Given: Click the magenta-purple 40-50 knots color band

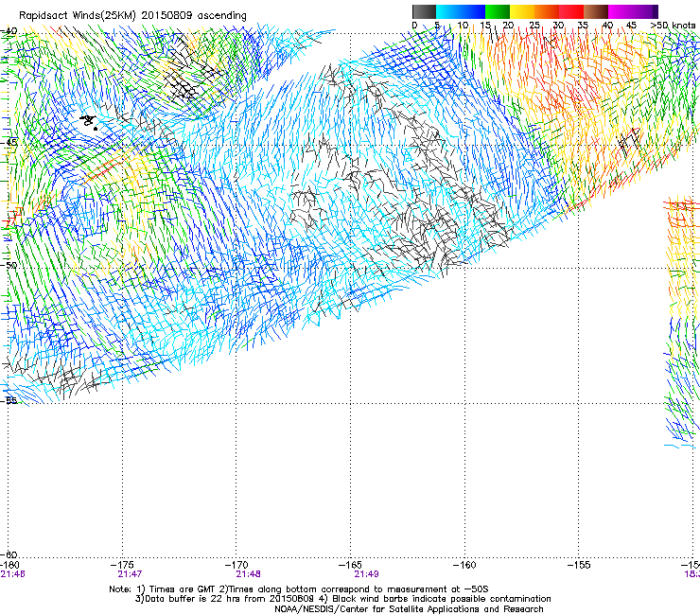Looking at the screenshot, I should tap(633, 11).
